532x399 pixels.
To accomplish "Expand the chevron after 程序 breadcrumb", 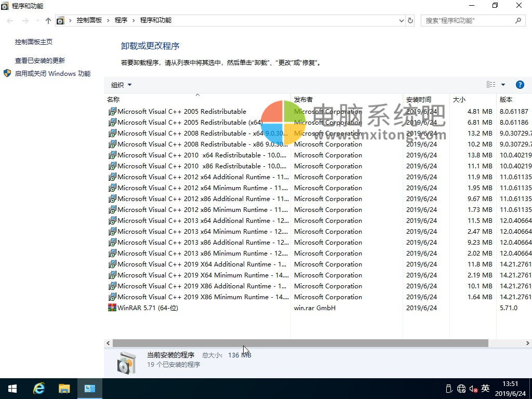I will tap(134, 21).
